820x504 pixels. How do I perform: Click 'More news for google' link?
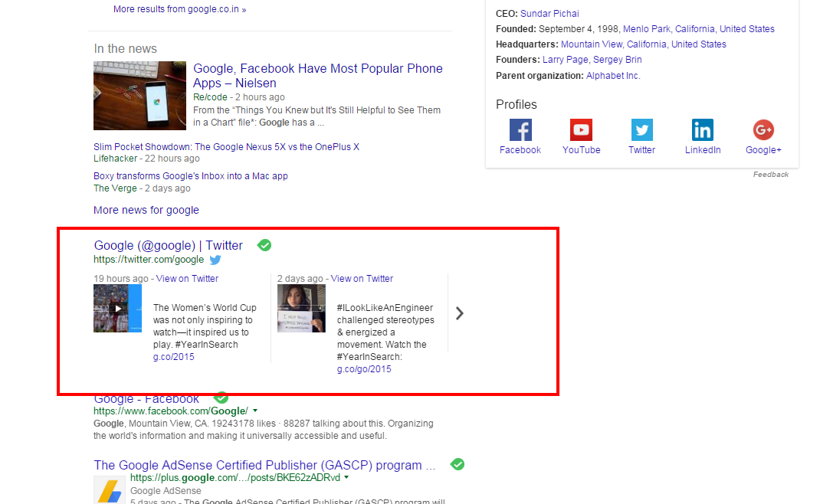[146, 210]
